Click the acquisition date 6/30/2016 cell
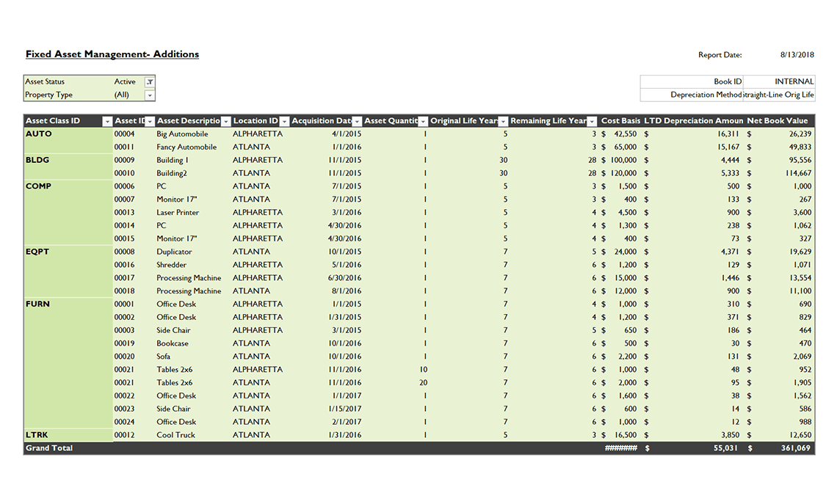Viewport: 837px width, 504px height. [x=344, y=278]
